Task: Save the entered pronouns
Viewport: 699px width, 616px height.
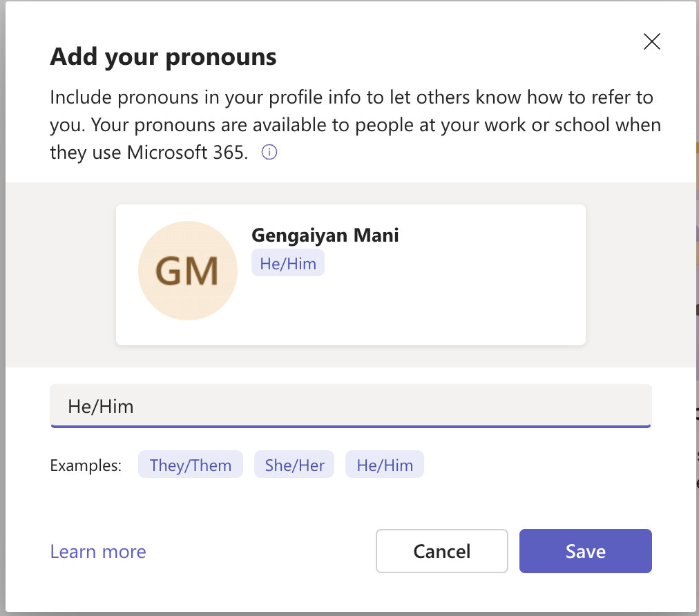Action: click(585, 551)
